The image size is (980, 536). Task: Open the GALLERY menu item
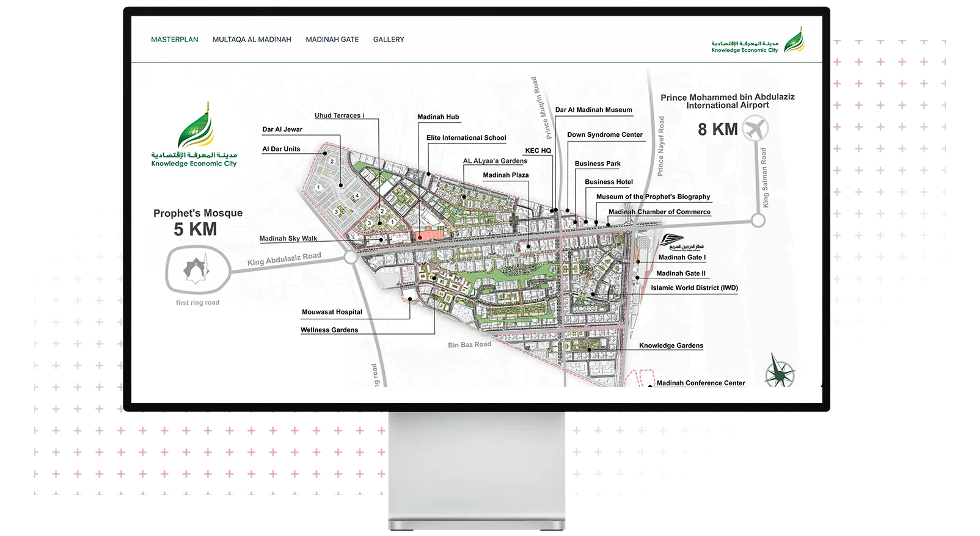[389, 40]
